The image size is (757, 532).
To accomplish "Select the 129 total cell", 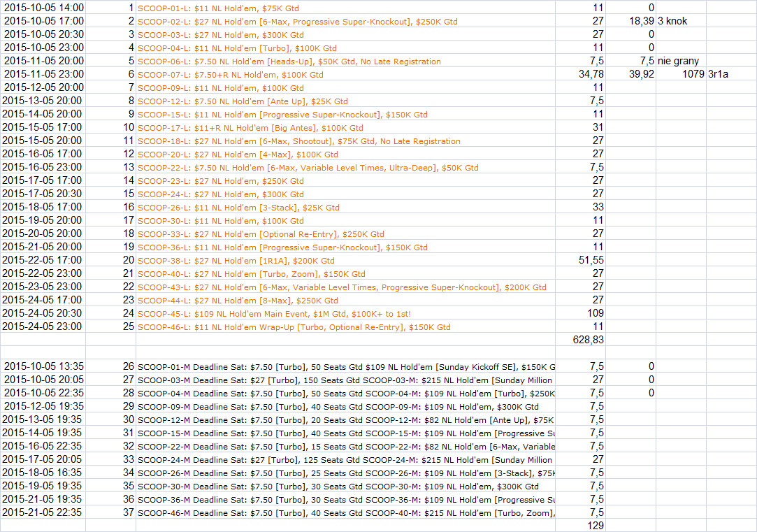I will point(581,525).
